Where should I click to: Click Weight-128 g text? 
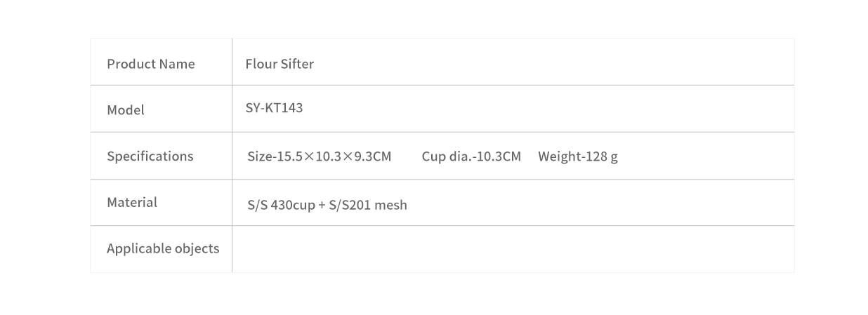pyautogui.click(x=578, y=156)
